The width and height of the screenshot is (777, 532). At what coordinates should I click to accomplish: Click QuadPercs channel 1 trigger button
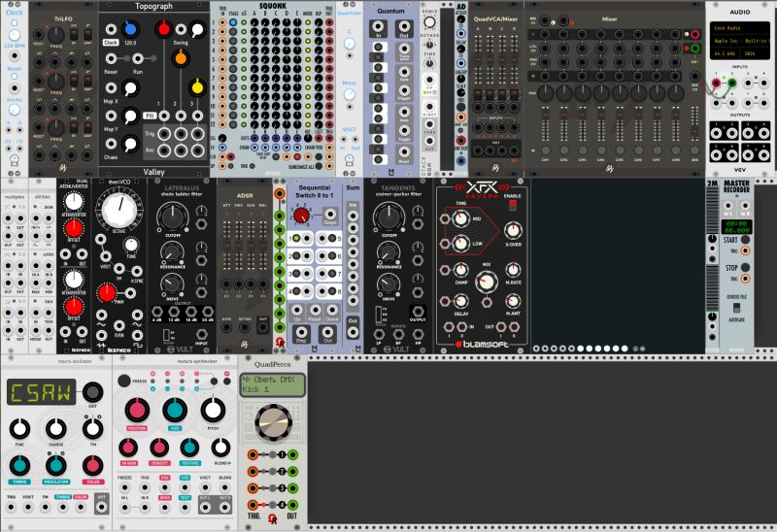click(x=273, y=454)
